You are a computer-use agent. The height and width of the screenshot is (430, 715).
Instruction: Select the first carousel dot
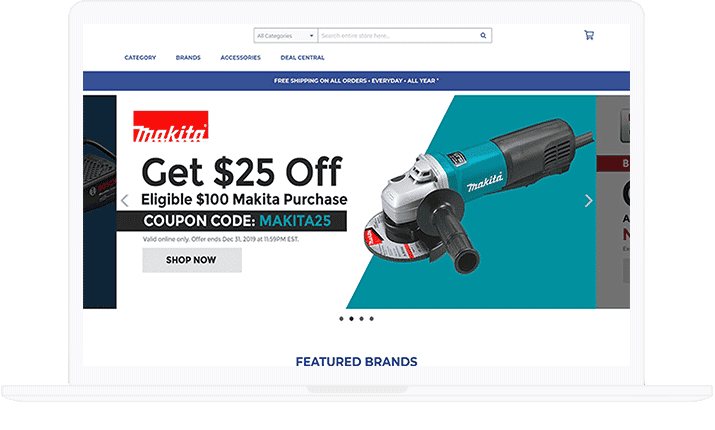coord(341,319)
